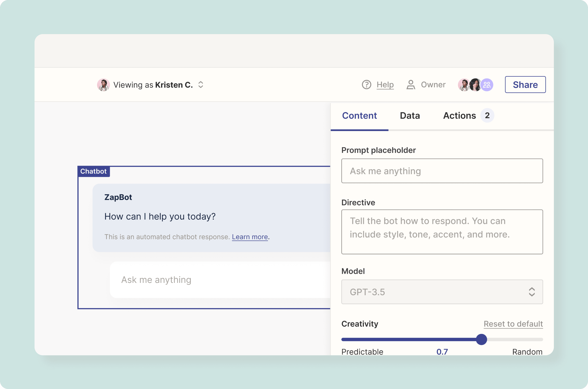This screenshot has height=389, width=588.
Task: Click the Share button
Action: tap(525, 85)
